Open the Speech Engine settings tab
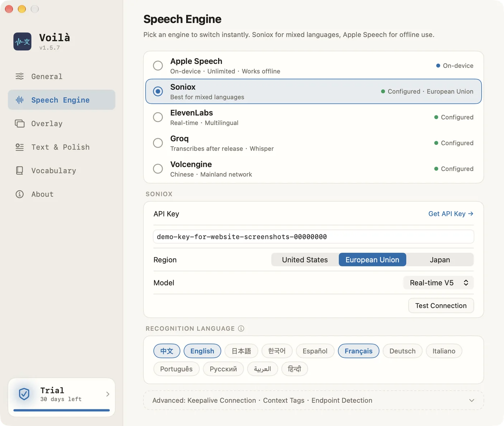504x426 pixels. pyautogui.click(x=62, y=100)
